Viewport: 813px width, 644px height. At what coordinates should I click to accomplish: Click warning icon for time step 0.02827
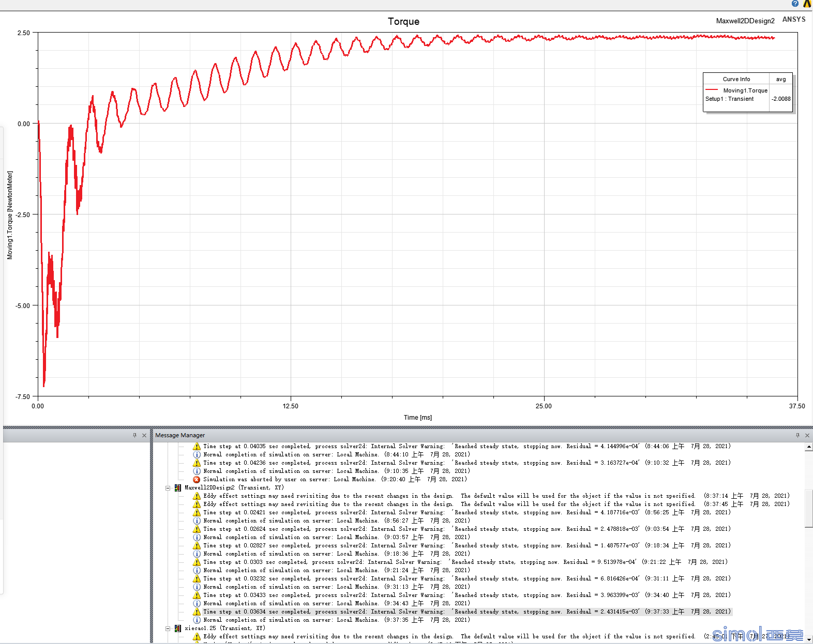[197, 545]
